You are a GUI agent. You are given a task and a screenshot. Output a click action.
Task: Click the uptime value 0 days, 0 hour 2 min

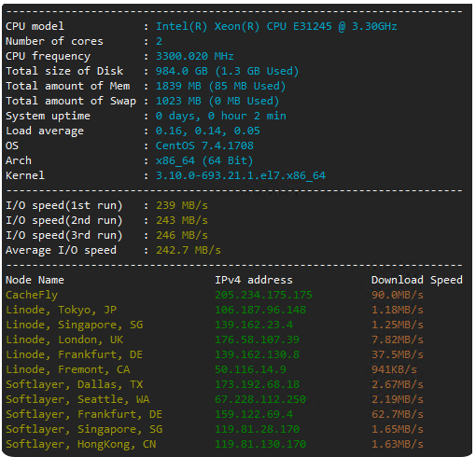[x=220, y=116]
